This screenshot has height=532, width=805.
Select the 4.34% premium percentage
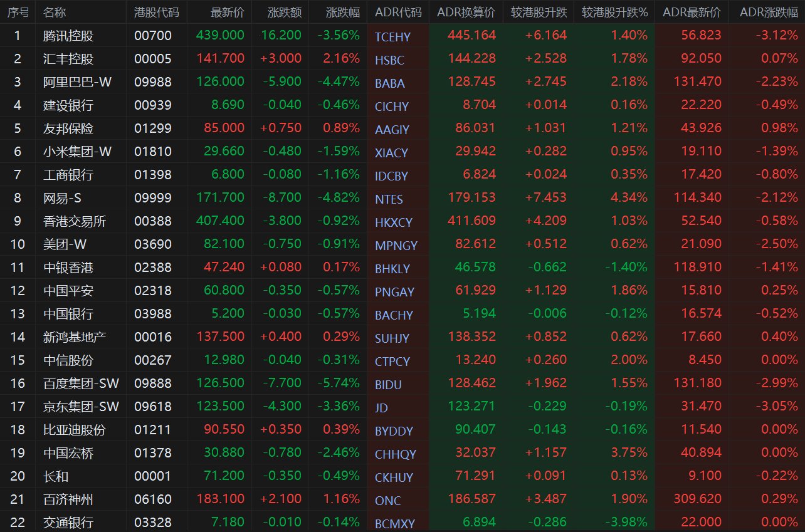pos(629,198)
